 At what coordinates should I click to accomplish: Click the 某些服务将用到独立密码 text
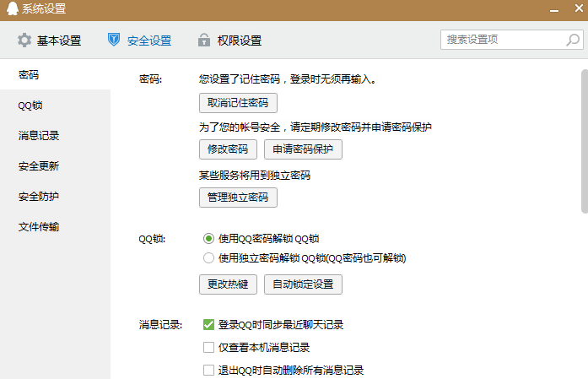[x=255, y=176]
